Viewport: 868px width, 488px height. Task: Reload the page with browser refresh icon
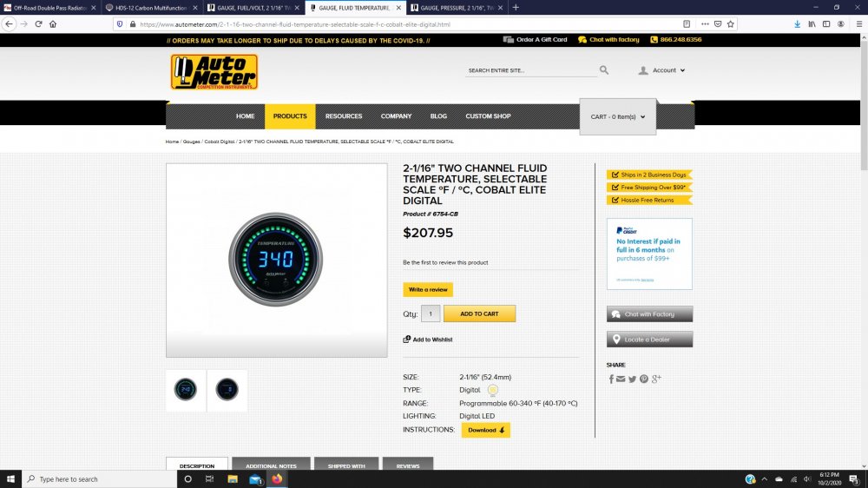pos(38,24)
